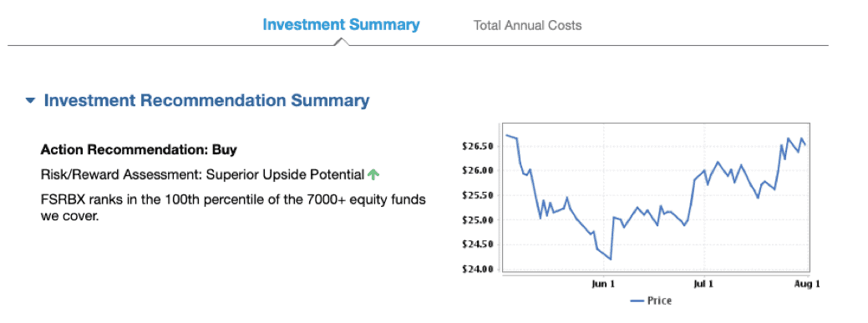Screen dimensions: 868x323
Task: Click the small pointer under Investment Summary
Action: click(x=342, y=42)
